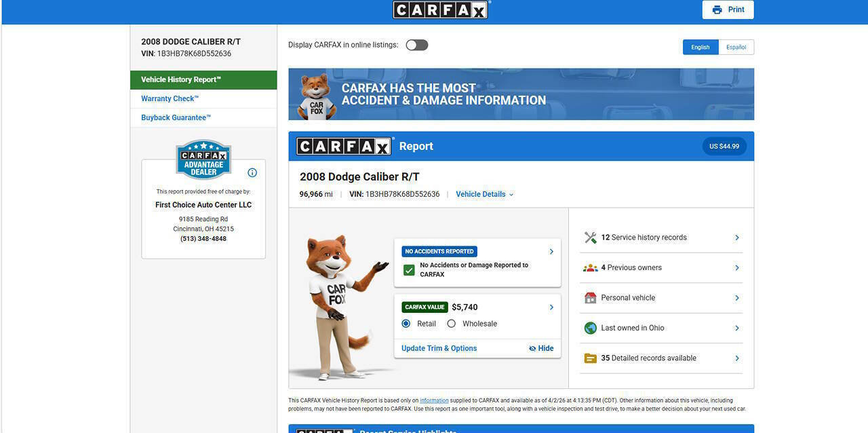
Task: Click the previous owners people icon
Action: click(x=590, y=267)
